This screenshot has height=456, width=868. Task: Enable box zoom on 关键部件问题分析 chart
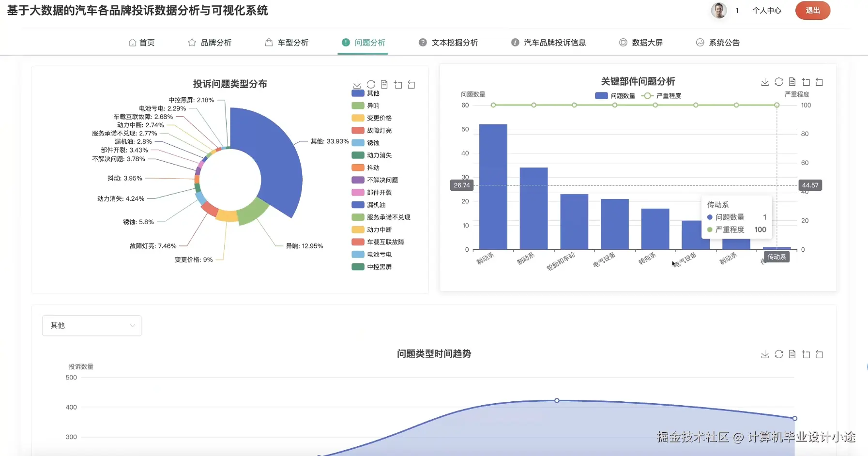click(806, 82)
